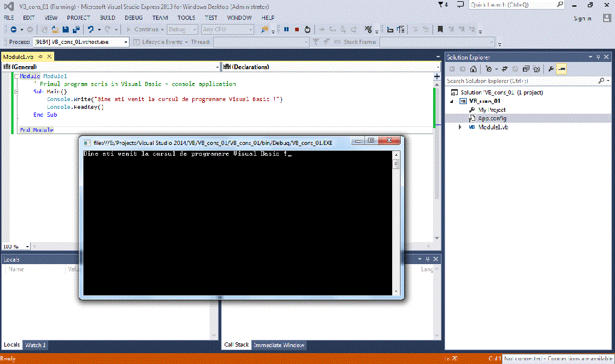
Task: Select App.config in Solution Explorer
Action: (492, 119)
